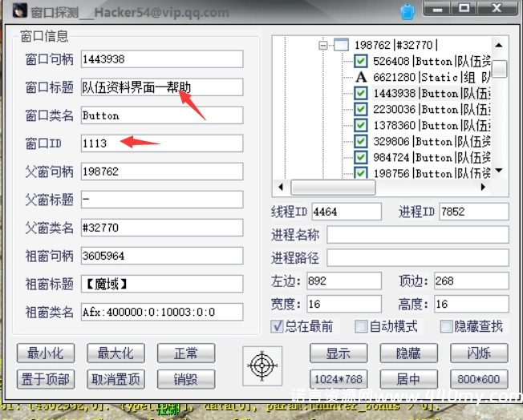Toggle checkbox for tree node 984724 Button
Screen dimensions: 523x420
pyautogui.click(x=360, y=157)
